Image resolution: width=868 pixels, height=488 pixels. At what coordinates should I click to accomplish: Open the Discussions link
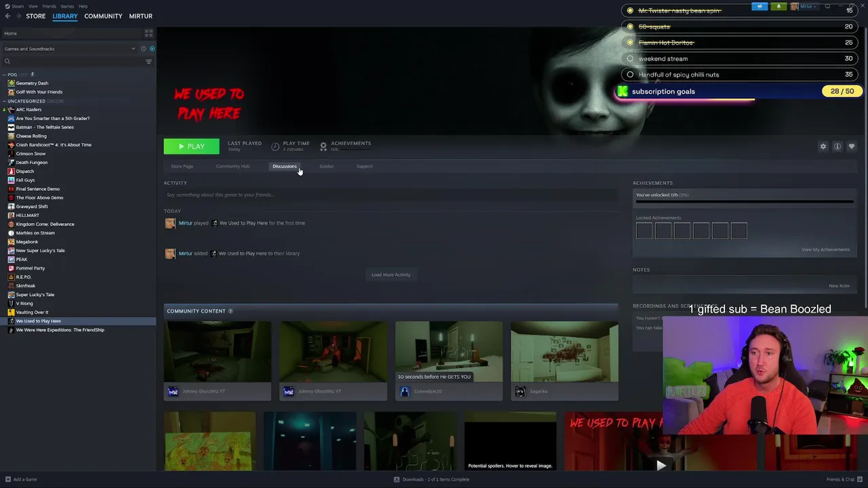point(284,166)
